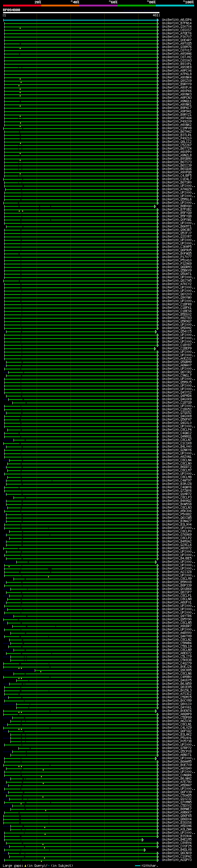Open hit UniRef100_A9NQ11
This screenshot has width=197, height=868.
pyautogui.click(x=176, y=101)
